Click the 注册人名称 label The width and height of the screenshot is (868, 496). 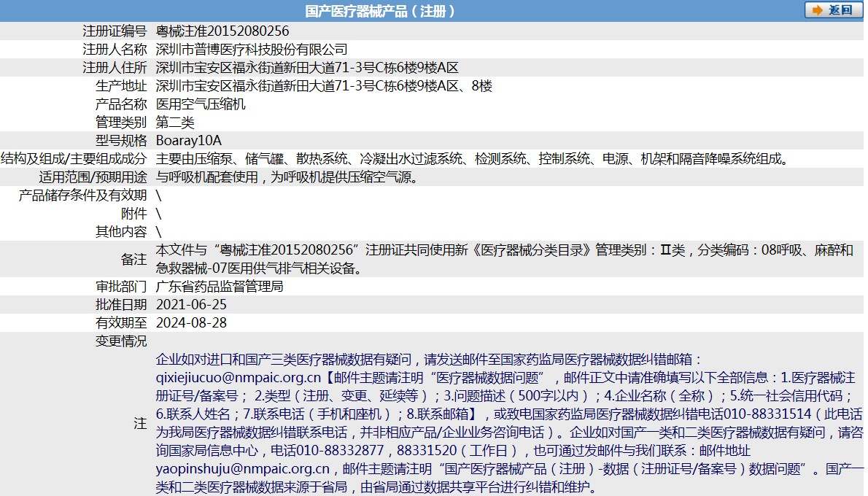pos(115,50)
